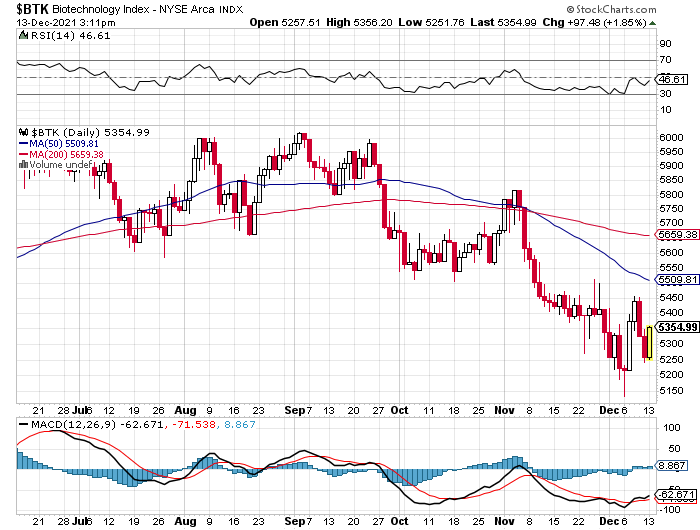Click the red MA(200) legend line marker

click(x=23, y=154)
